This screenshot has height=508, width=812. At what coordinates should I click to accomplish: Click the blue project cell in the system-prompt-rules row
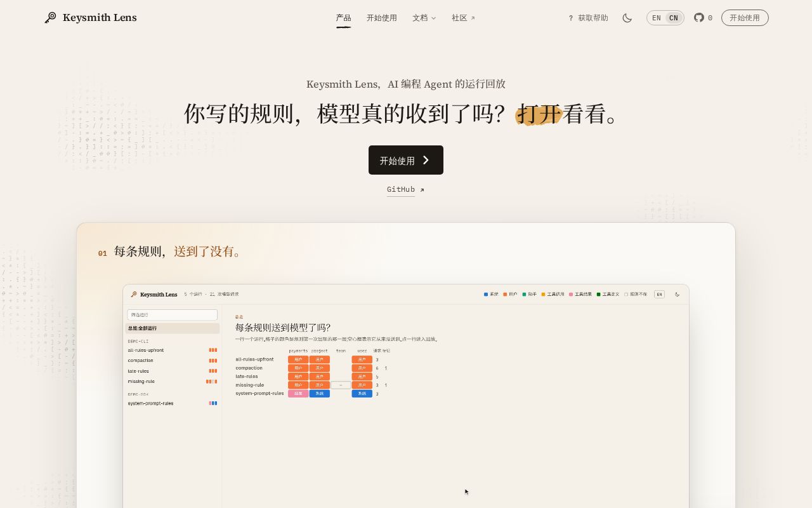(320, 394)
